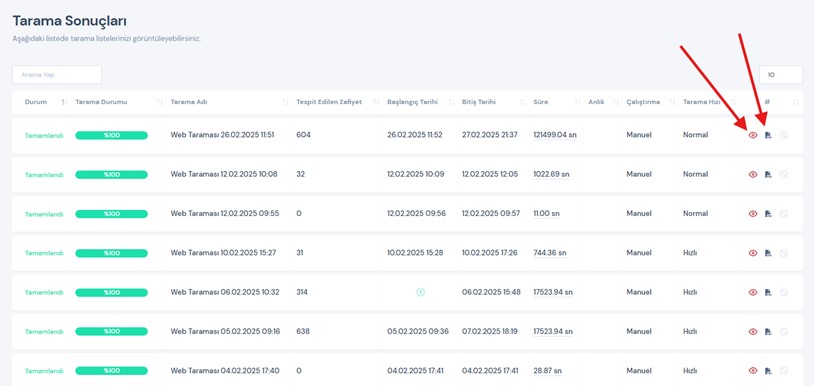The height and width of the screenshot is (386, 814).
Task: Click the start date 10.02.2025 15:28
Action: tap(415, 253)
